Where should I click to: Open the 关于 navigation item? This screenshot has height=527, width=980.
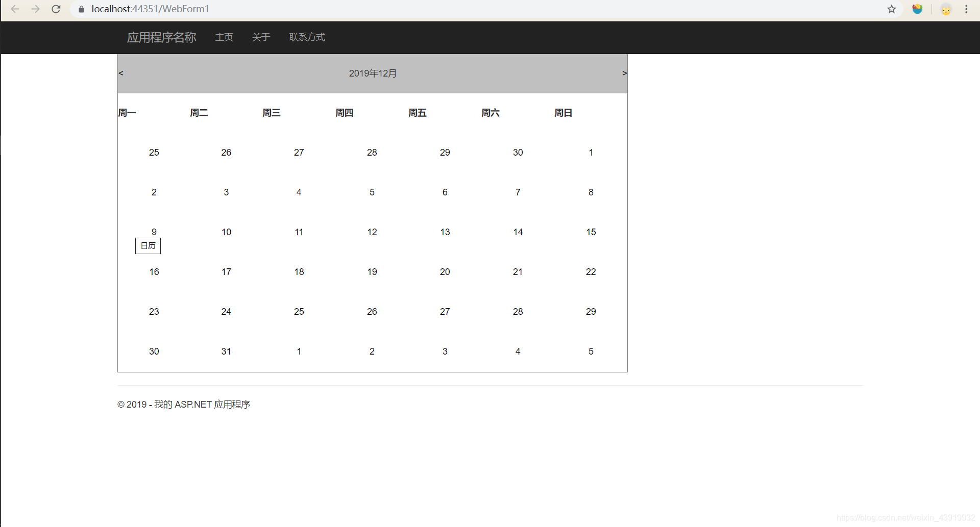click(x=261, y=37)
